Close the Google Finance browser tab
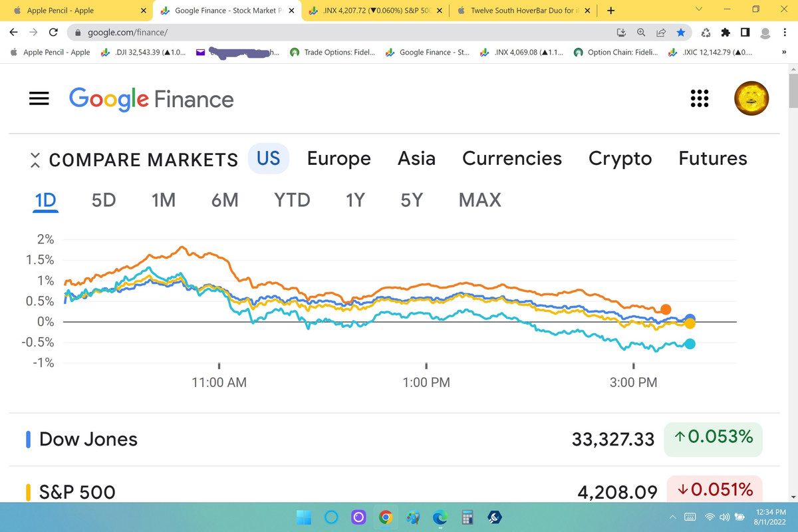Viewport: 798px width, 532px height. (x=291, y=11)
